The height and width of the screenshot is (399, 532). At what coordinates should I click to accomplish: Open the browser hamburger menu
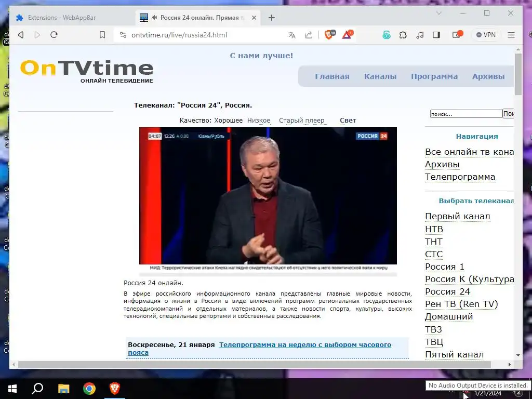[x=511, y=35]
